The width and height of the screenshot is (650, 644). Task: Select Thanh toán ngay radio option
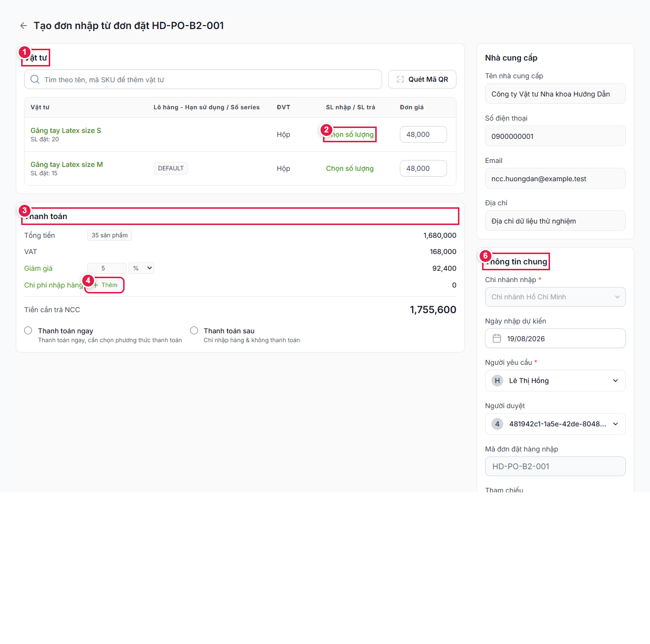(28, 330)
